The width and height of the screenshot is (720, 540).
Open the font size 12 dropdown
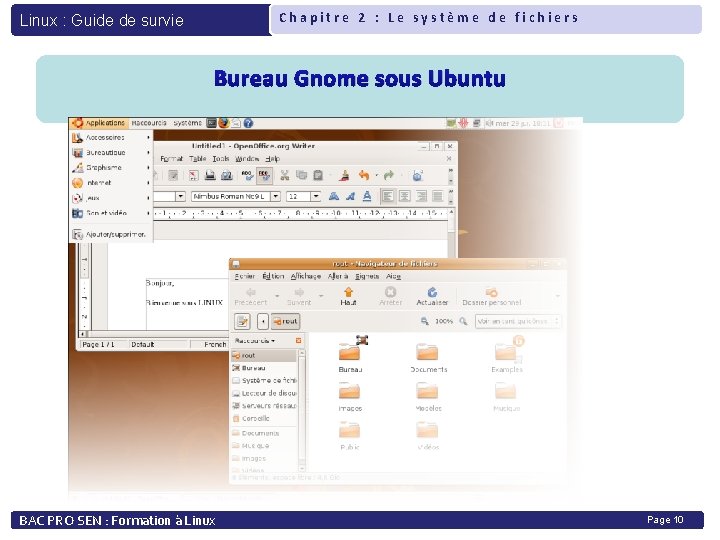(x=315, y=197)
